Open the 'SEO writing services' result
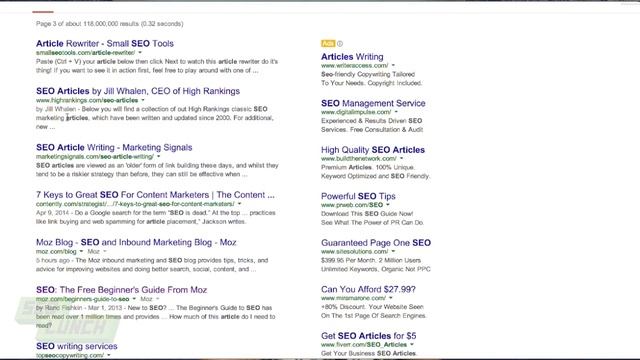Viewport: 640px width, 360px height. click(76, 346)
